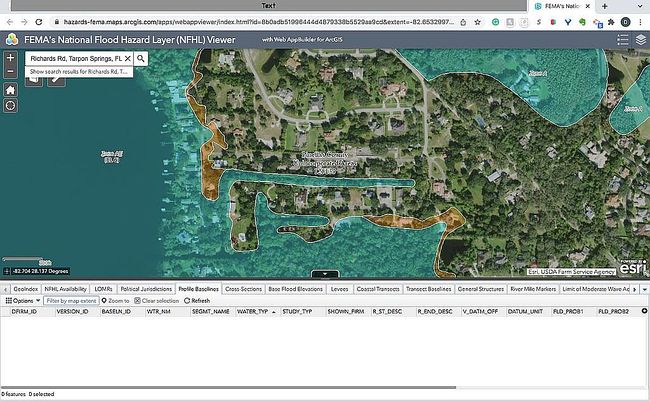Viewport: 650px width, 401px height.
Task: Go back in the browser
Action: [x=10, y=22]
